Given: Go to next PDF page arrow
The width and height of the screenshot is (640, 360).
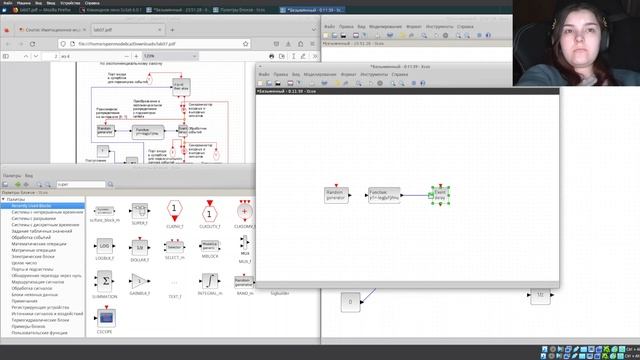Looking at the screenshot, I should pyautogui.click(x=36, y=56).
